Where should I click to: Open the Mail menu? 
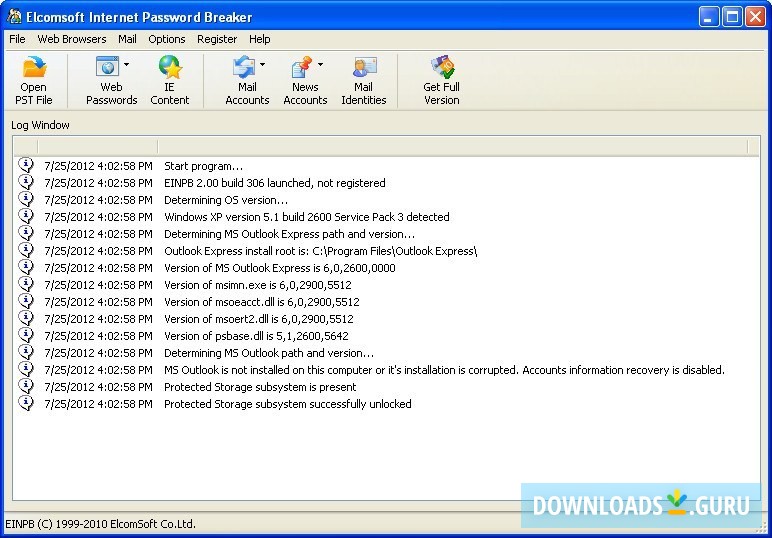coord(127,39)
